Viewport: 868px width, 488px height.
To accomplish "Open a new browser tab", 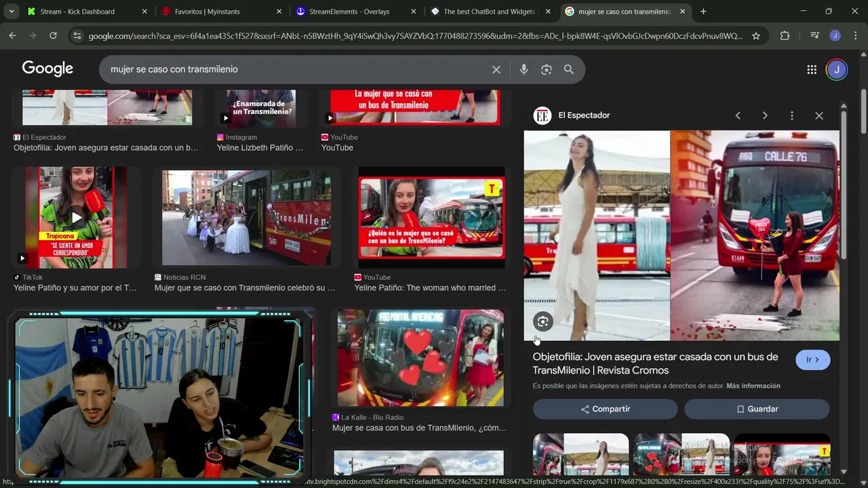I will tap(703, 12).
